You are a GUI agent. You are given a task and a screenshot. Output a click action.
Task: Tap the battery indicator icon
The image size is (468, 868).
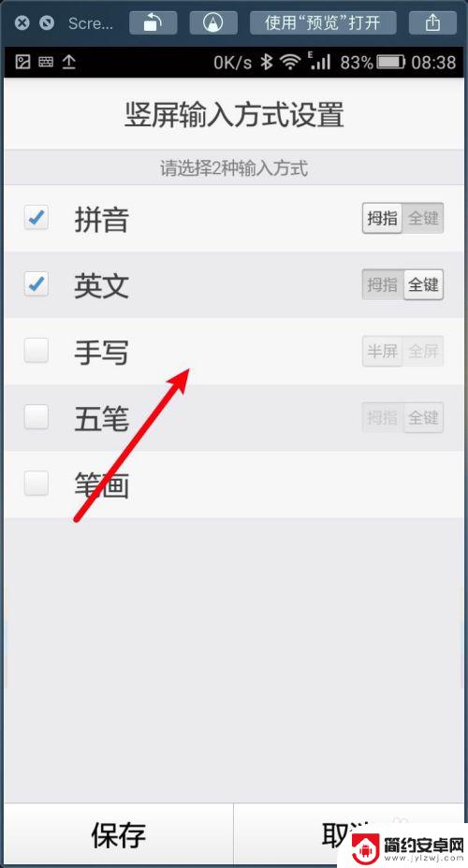[x=391, y=62]
